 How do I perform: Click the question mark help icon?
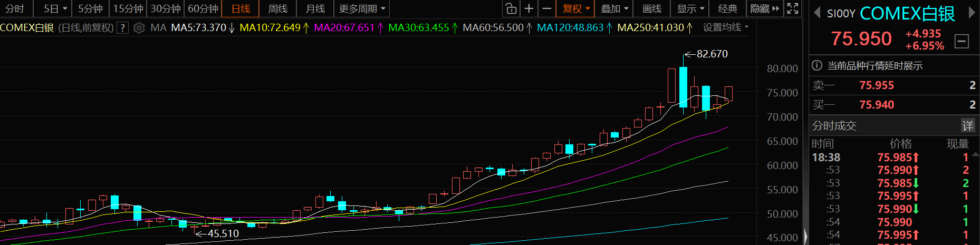coord(122,28)
